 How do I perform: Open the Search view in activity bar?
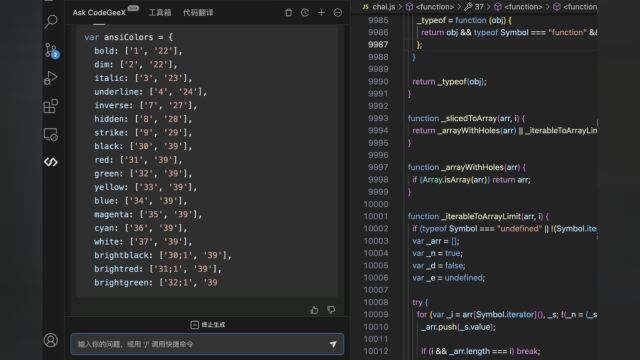click(51, 21)
